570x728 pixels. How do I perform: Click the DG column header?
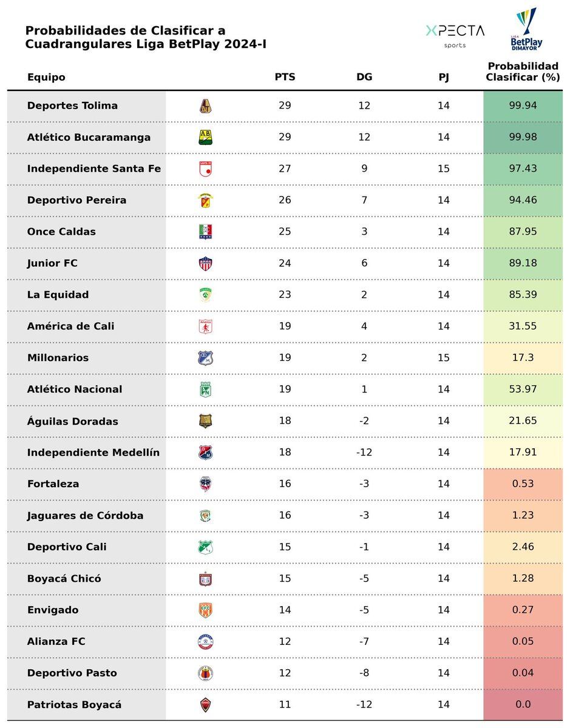[x=364, y=77]
